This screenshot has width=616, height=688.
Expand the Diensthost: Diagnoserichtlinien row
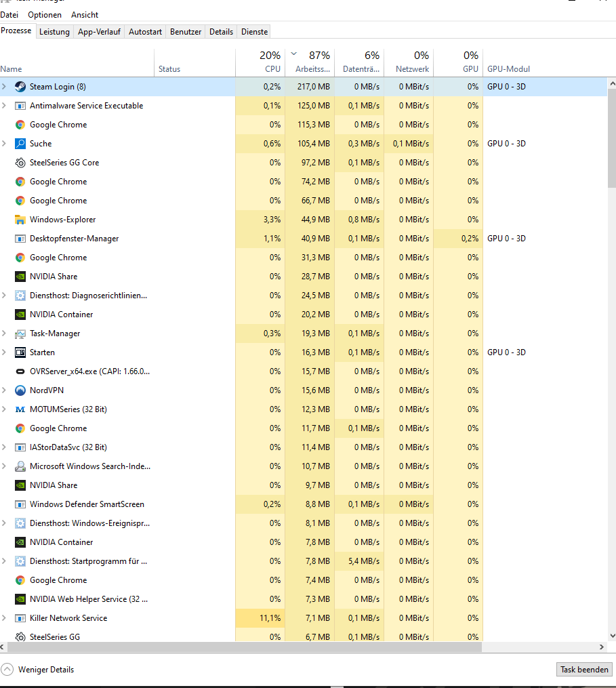4,296
